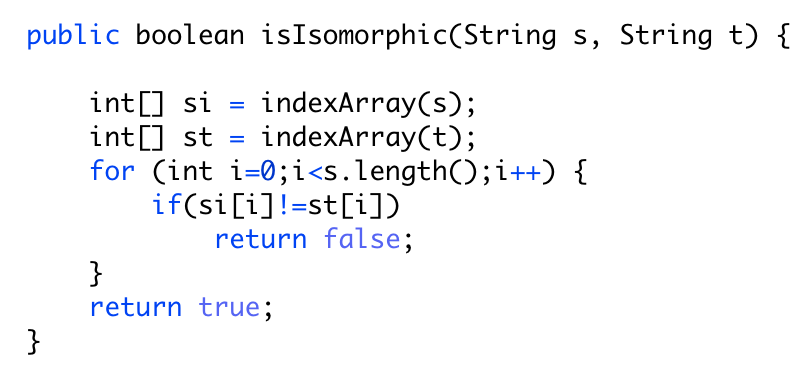The width and height of the screenshot is (810, 370).
Task: Click the method's final closing brace
Action: [x=34, y=342]
